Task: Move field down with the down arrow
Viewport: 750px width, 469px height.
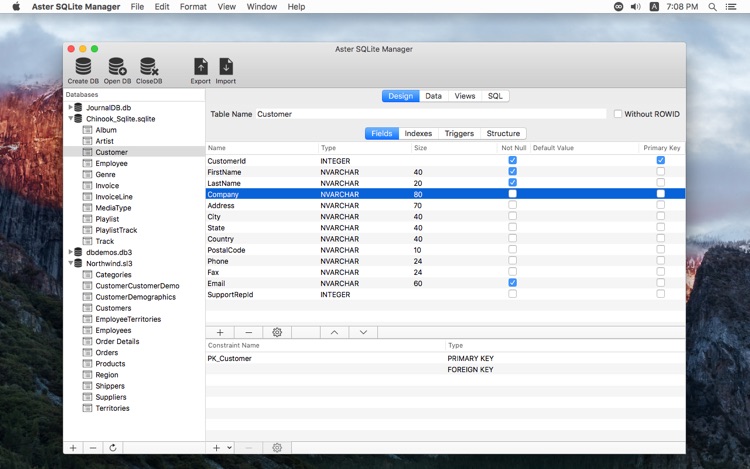Action: (x=363, y=332)
